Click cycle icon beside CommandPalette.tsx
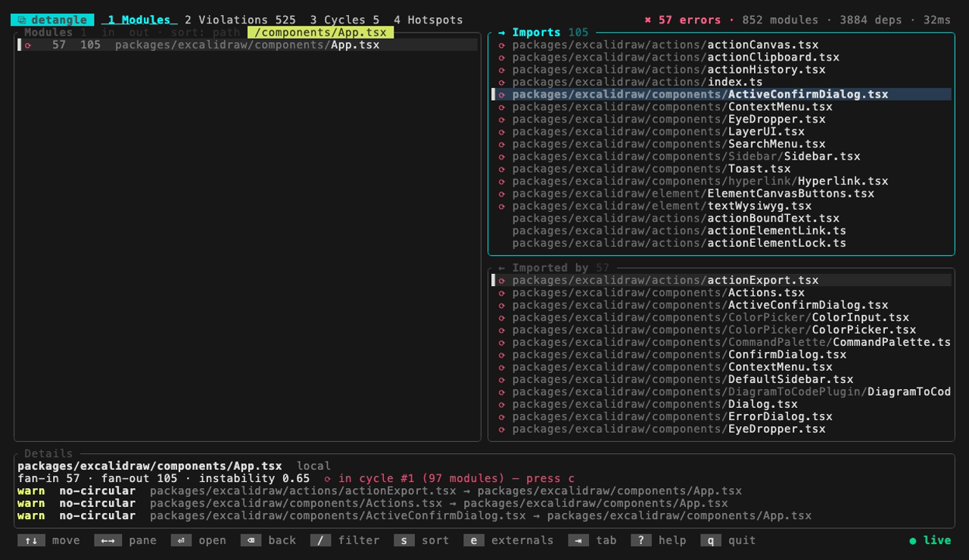969x560 pixels. 501,343
